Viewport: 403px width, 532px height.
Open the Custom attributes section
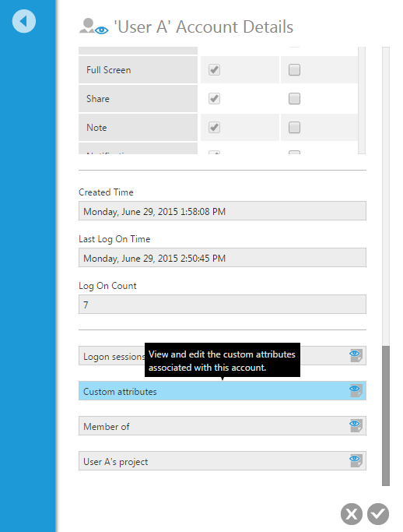coord(223,390)
